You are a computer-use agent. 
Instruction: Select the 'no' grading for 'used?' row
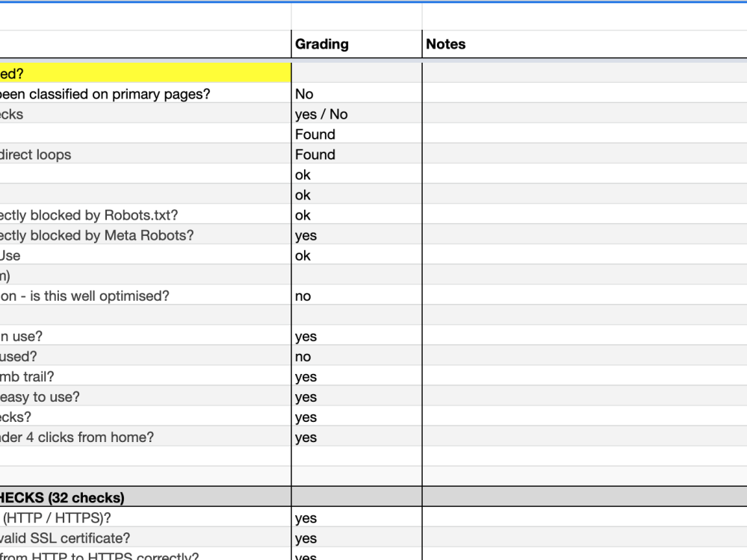coord(356,357)
